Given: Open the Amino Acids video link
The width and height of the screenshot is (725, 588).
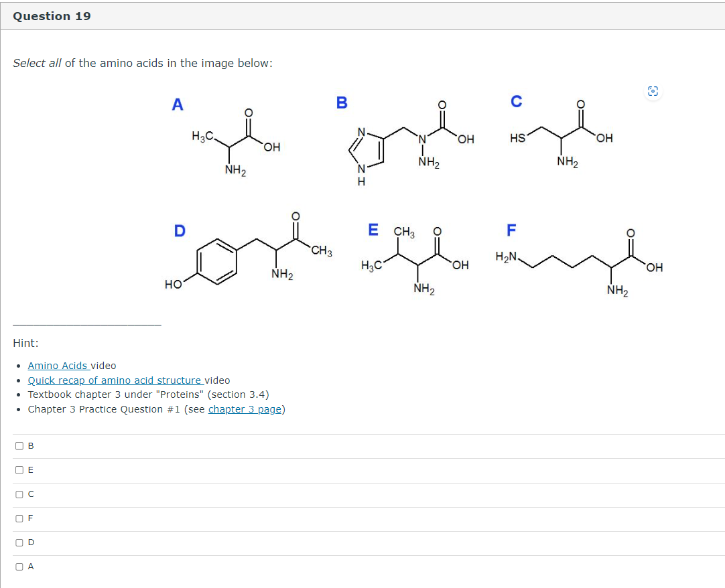Looking at the screenshot, I should [56, 366].
